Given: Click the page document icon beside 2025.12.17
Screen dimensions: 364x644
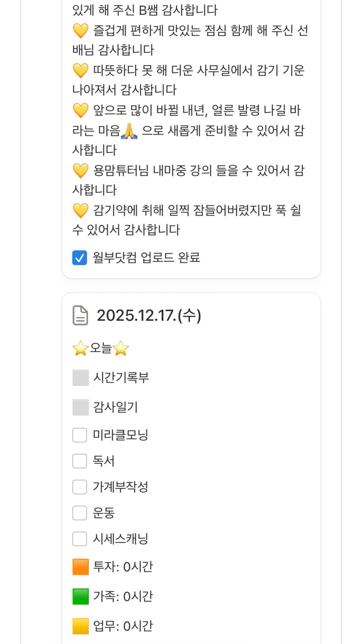Looking at the screenshot, I should pos(80,316).
